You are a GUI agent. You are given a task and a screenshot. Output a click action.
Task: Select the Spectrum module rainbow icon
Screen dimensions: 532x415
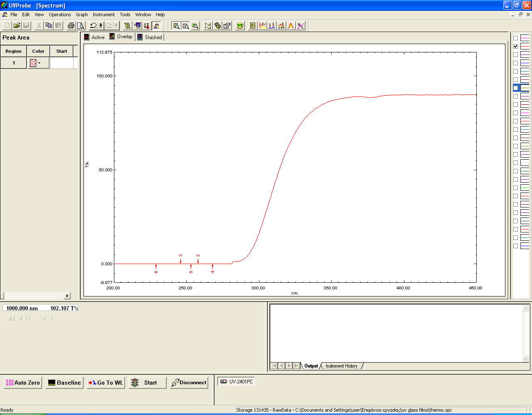point(156,26)
